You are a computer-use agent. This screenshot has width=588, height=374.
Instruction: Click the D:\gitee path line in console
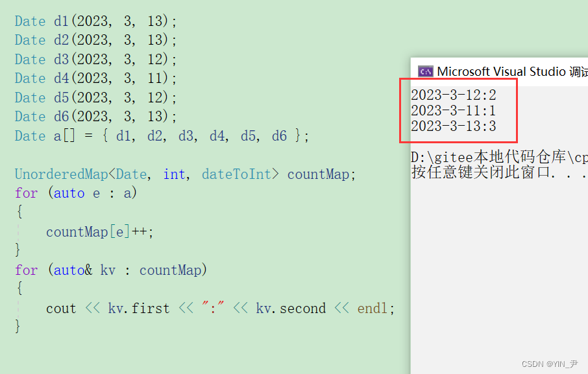(x=499, y=158)
